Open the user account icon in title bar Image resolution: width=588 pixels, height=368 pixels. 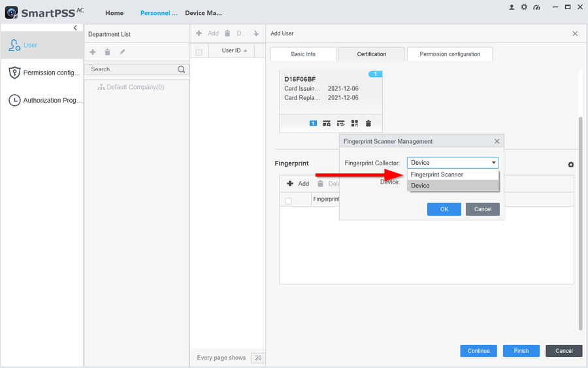pos(512,7)
